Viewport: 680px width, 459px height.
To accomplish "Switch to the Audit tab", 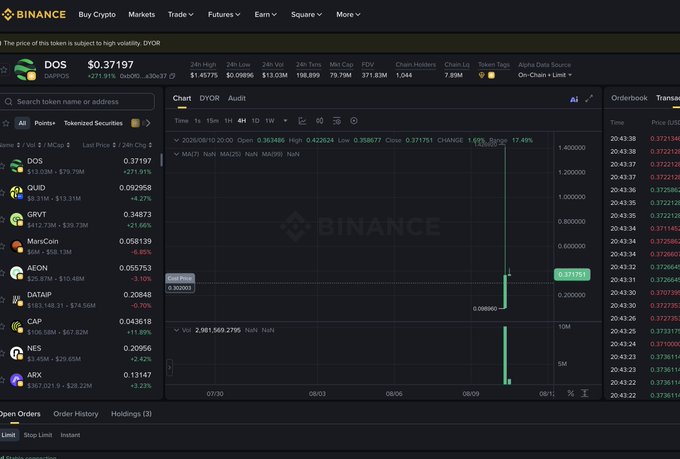I will (237, 98).
